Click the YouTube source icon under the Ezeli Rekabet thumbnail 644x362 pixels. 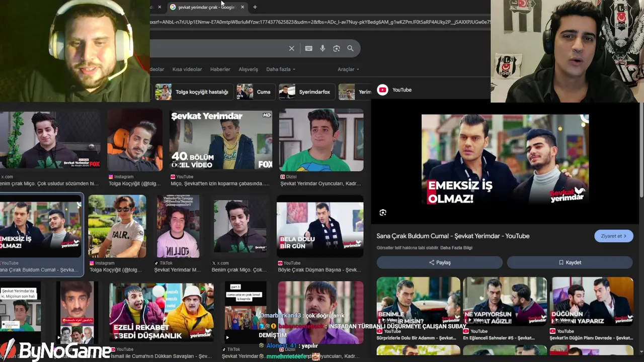pyautogui.click(x=112, y=349)
